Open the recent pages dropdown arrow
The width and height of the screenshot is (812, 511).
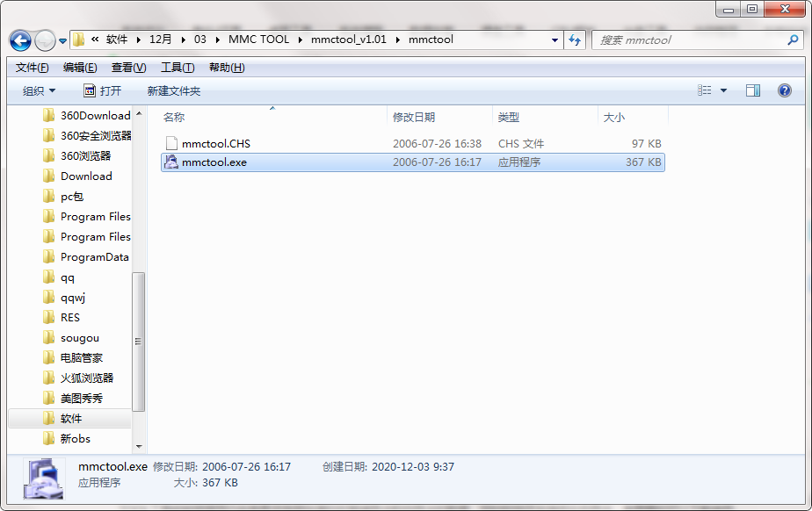pos(62,41)
